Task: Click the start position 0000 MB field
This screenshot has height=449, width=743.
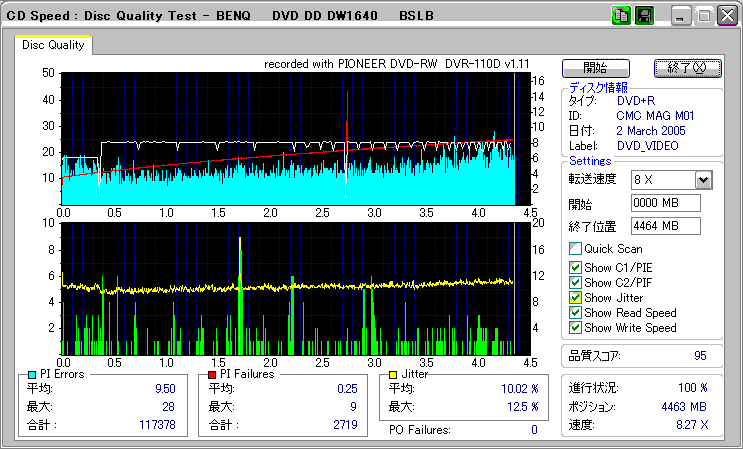Action: [666, 203]
